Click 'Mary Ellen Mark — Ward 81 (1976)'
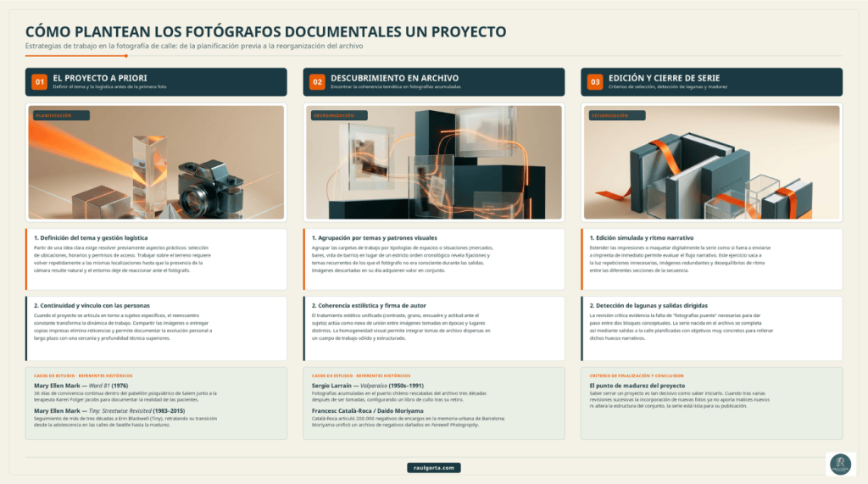Image resolution: width=868 pixels, height=484 pixels. (81, 386)
